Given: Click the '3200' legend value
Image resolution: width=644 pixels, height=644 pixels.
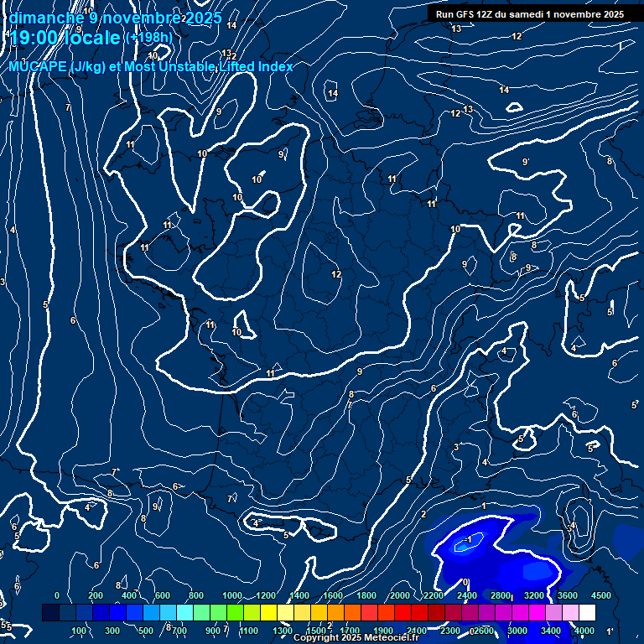Looking at the screenshot, I should click(534, 595).
